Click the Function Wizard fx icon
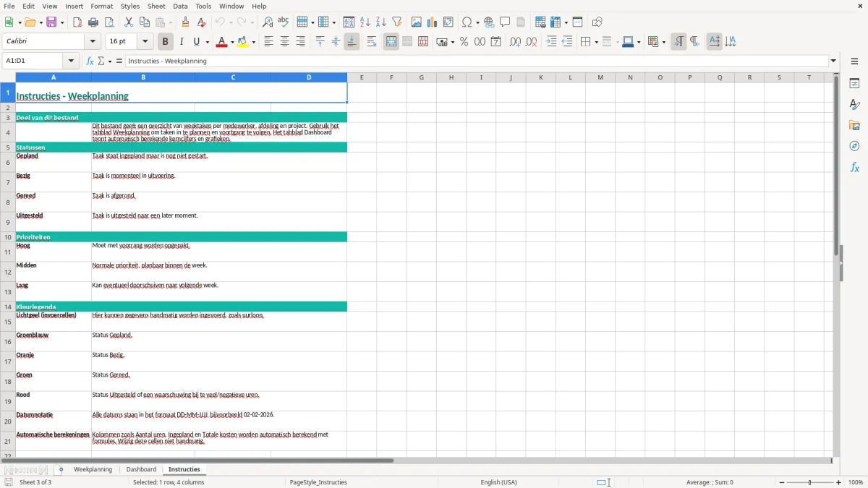This screenshot has height=488, width=868. pos(90,61)
